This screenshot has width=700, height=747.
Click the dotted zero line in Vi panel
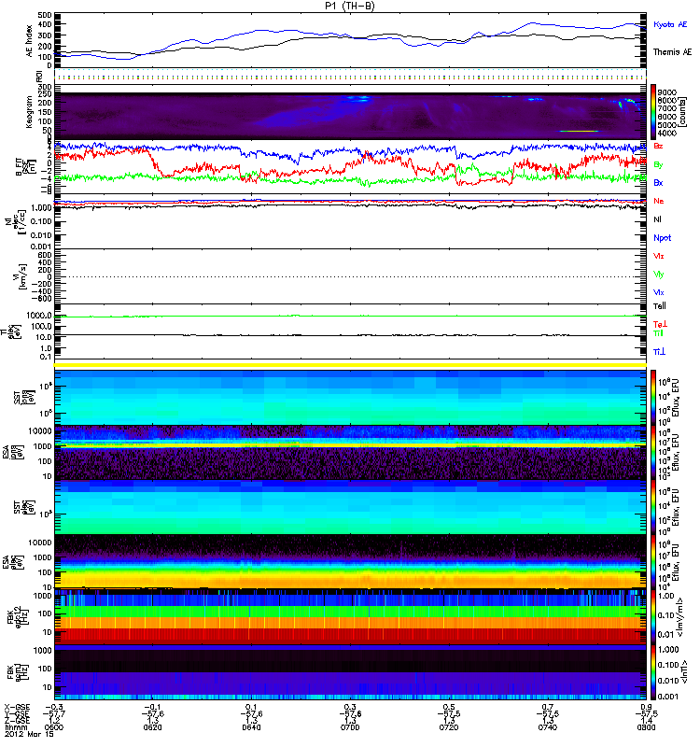coord(350,276)
